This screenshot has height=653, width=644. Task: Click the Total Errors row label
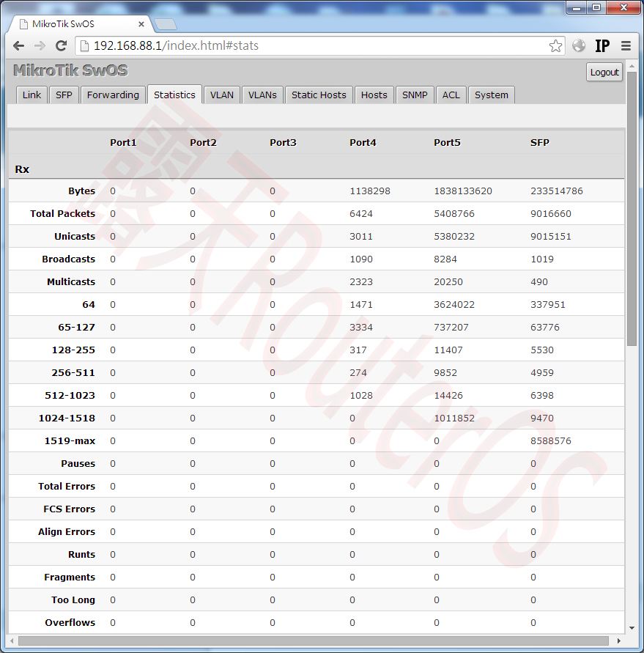[67, 486]
